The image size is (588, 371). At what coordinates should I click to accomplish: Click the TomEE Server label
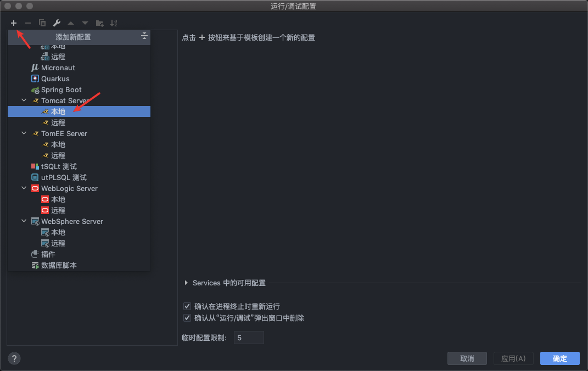pos(64,133)
